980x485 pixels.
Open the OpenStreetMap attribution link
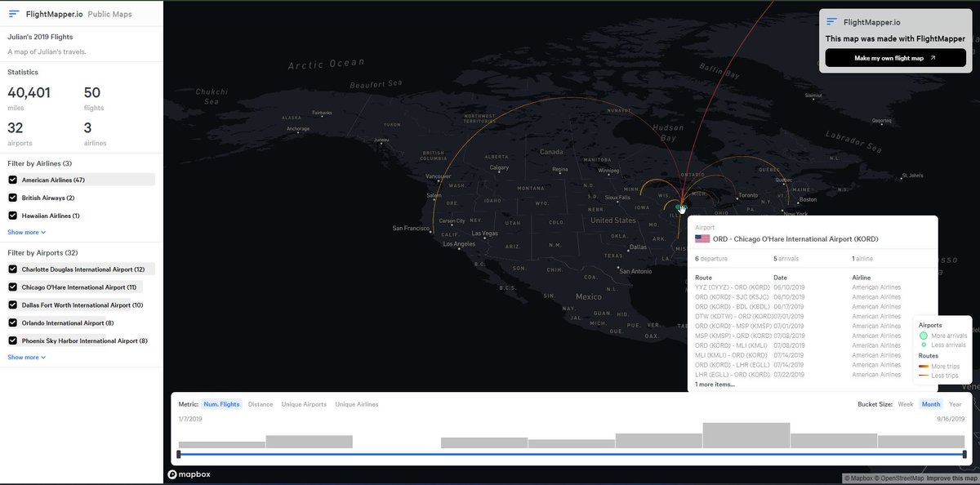point(901,478)
